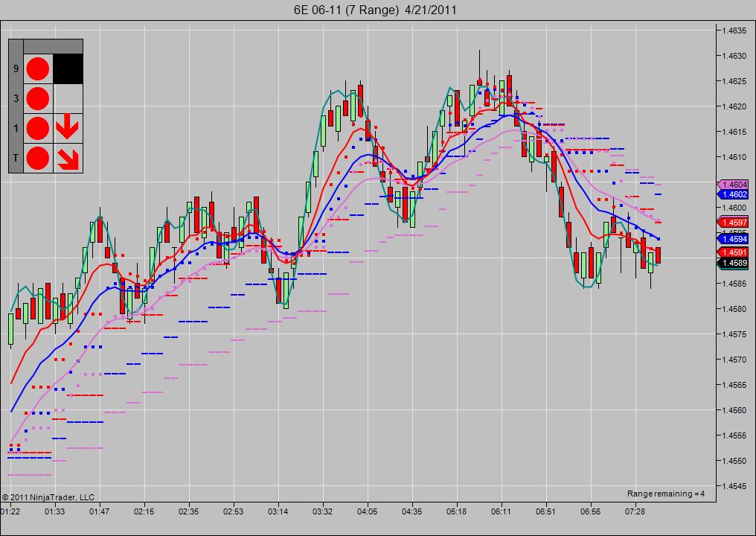Click the diagonal red arrow in row T
This screenshot has width=756, height=536.
(x=68, y=159)
